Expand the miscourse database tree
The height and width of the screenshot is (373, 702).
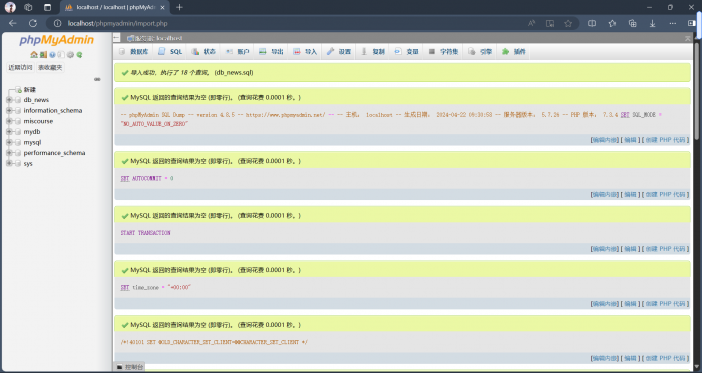9,121
